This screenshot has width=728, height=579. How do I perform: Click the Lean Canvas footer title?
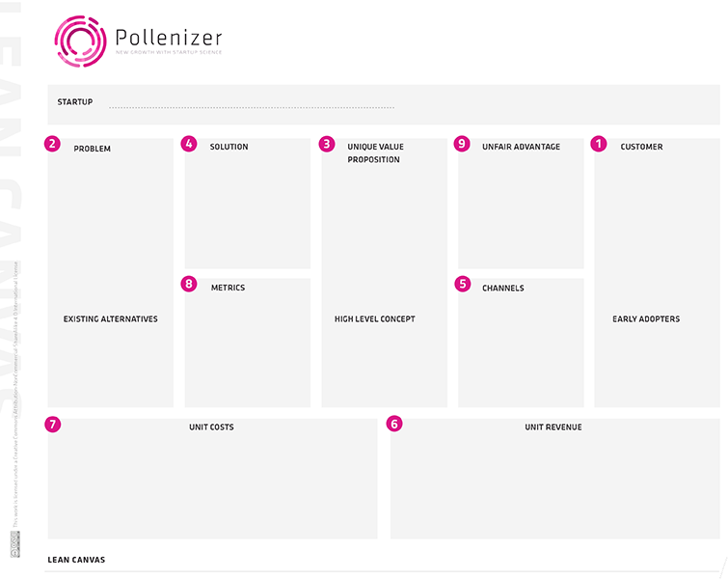[76, 560]
